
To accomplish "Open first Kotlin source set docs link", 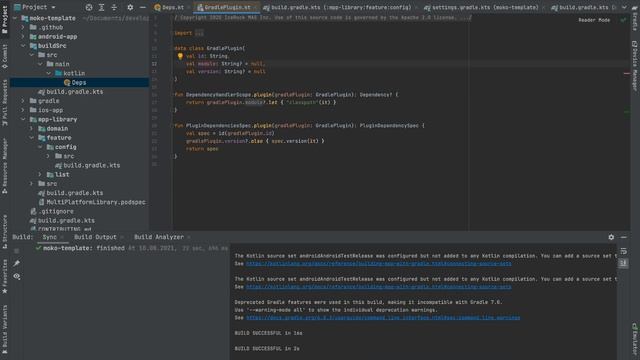I will (x=378, y=264).
